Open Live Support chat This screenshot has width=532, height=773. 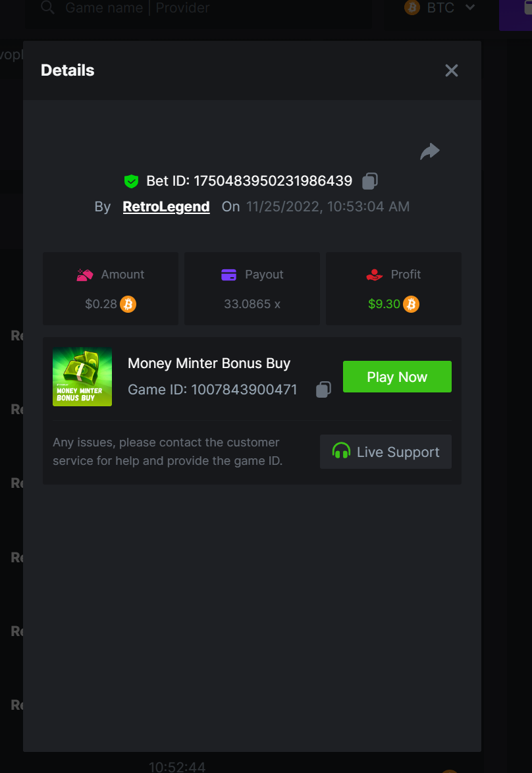coord(386,452)
